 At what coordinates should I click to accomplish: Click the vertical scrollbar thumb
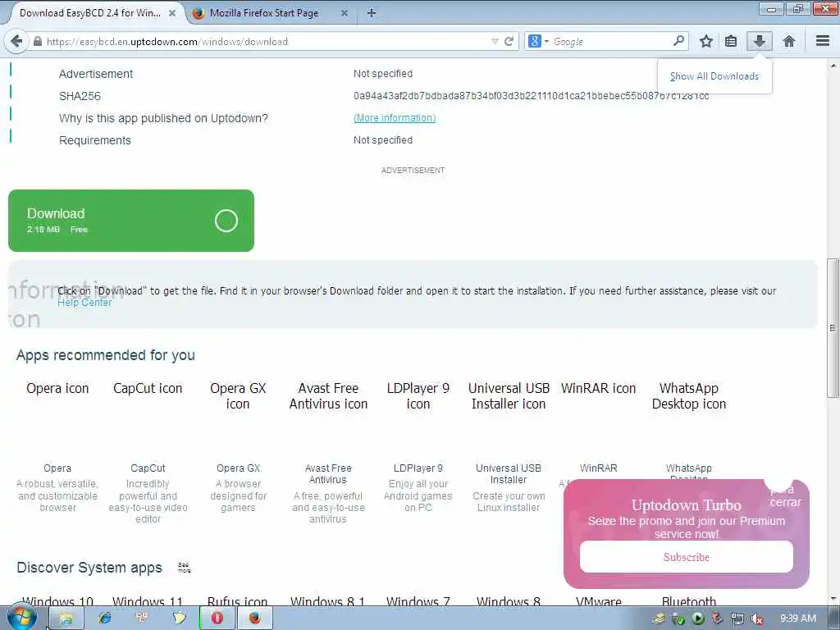click(x=833, y=328)
